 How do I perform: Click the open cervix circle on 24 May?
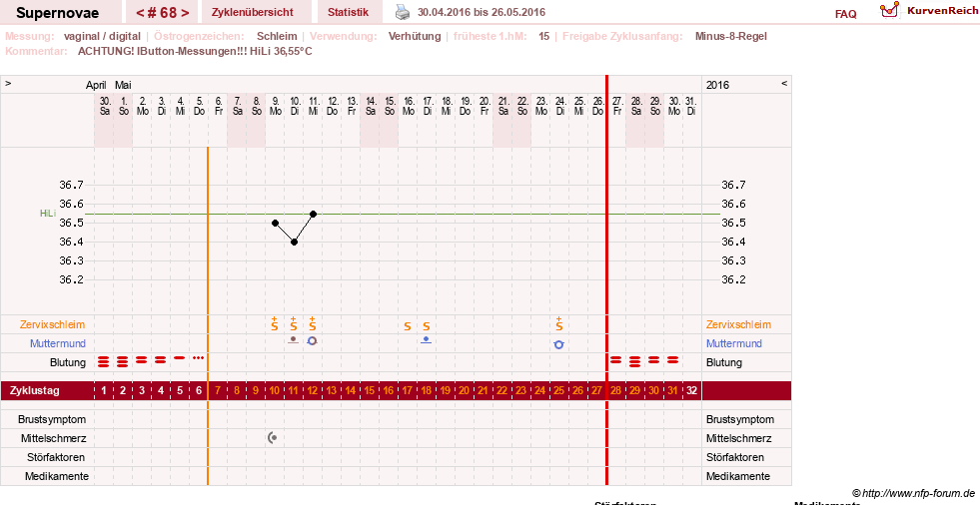tap(558, 344)
